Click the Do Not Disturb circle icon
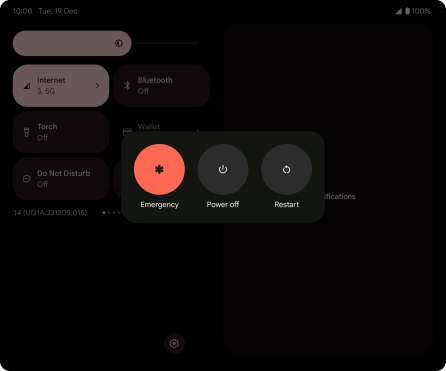Screen dimensions: 446x371 coord(26,179)
